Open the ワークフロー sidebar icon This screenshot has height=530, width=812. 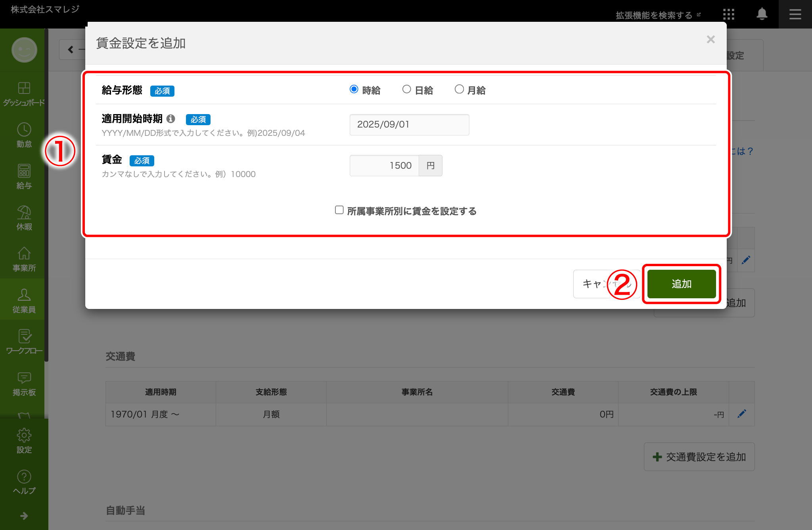coord(24,337)
